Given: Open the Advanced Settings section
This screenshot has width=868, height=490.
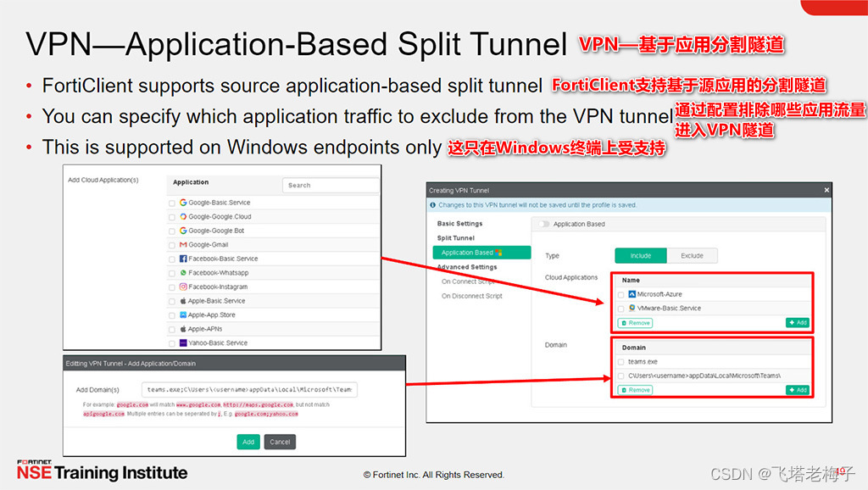Looking at the screenshot, I should pos(467,267).
